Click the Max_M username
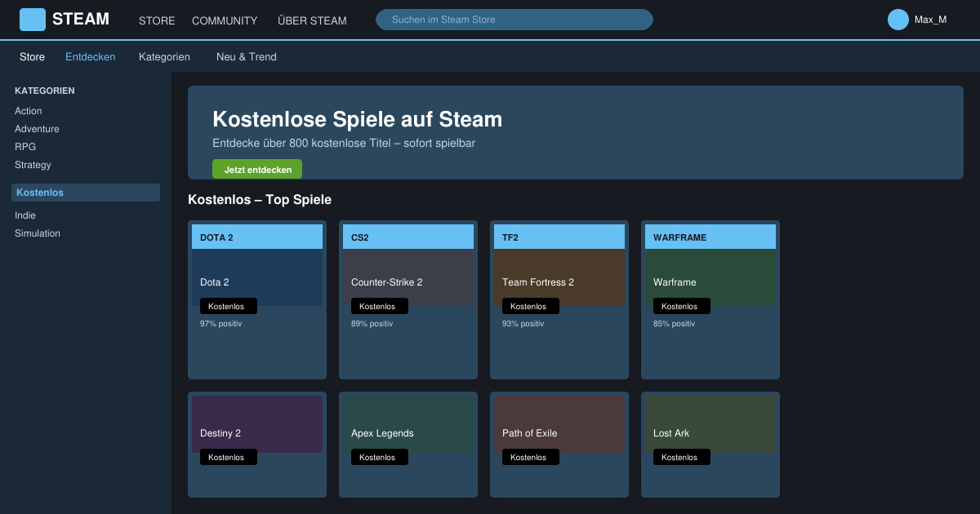This screenshot has width=980, height=514. pyautogui.click(x=930, y=20)
